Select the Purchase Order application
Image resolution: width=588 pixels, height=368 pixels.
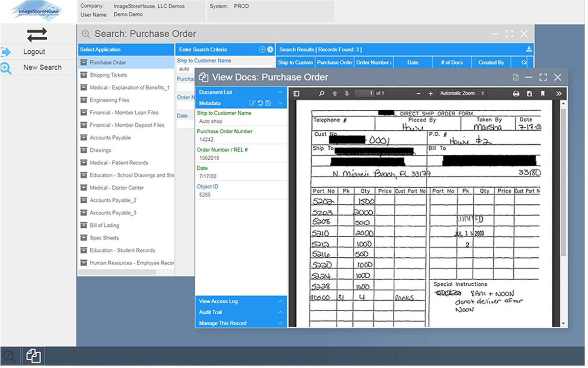127,63
